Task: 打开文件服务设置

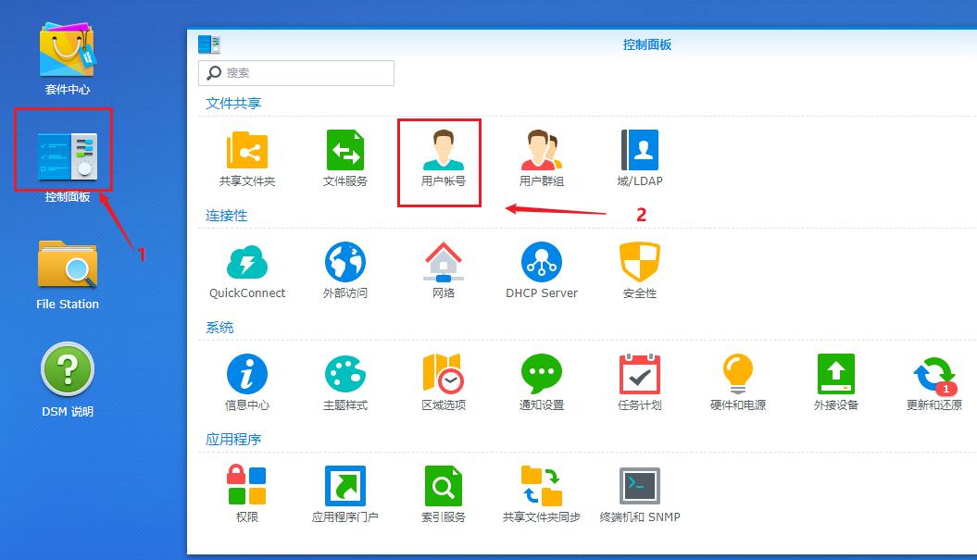Action: point(344,157)
